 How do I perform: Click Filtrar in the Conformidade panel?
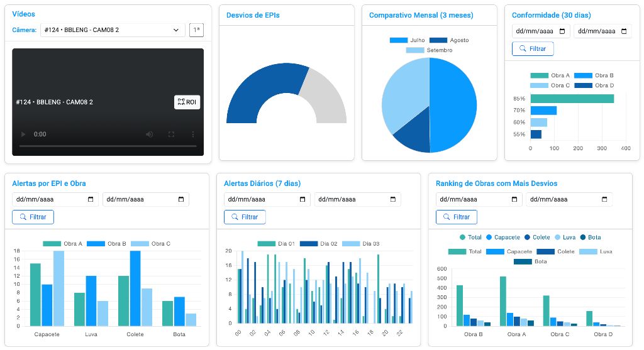(533, 48)
